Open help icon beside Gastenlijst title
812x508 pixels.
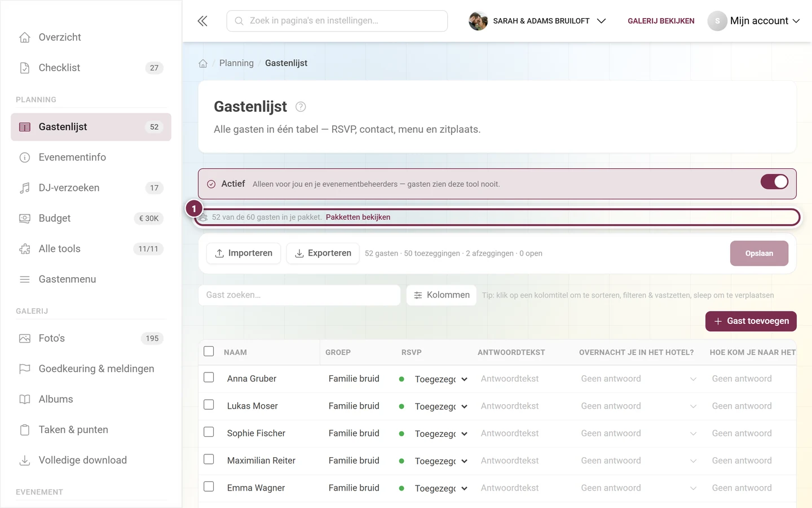301,107
